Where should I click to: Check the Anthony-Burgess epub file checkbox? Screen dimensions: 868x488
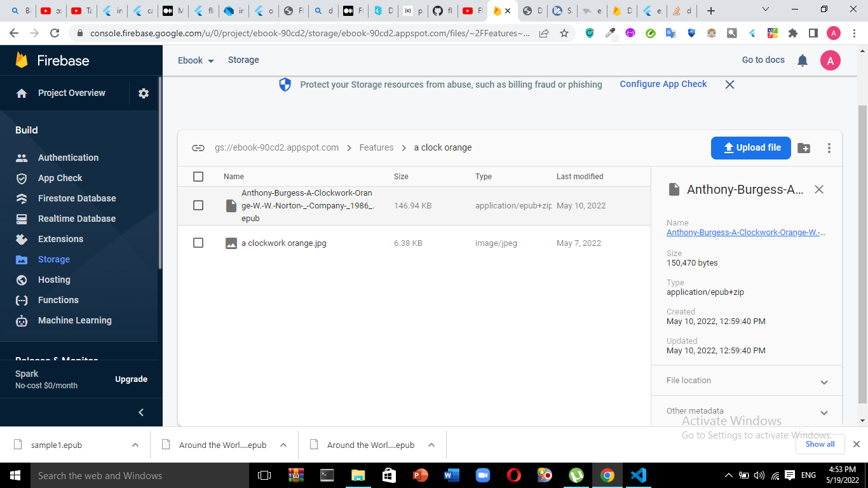point(198,205)
